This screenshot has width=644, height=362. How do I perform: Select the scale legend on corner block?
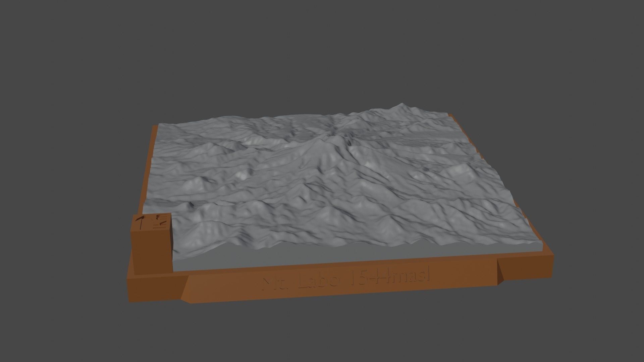pyautogui.click(x=160, y=221)
